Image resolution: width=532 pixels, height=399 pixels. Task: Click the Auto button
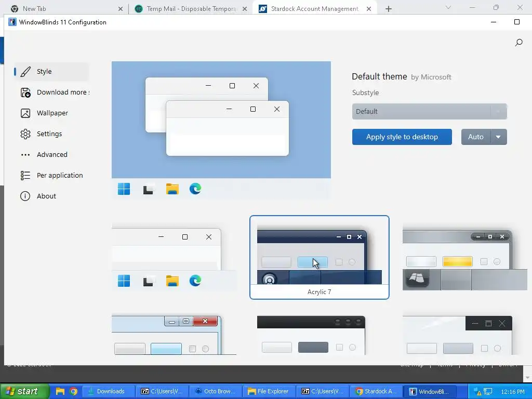(x=476, y=137)
